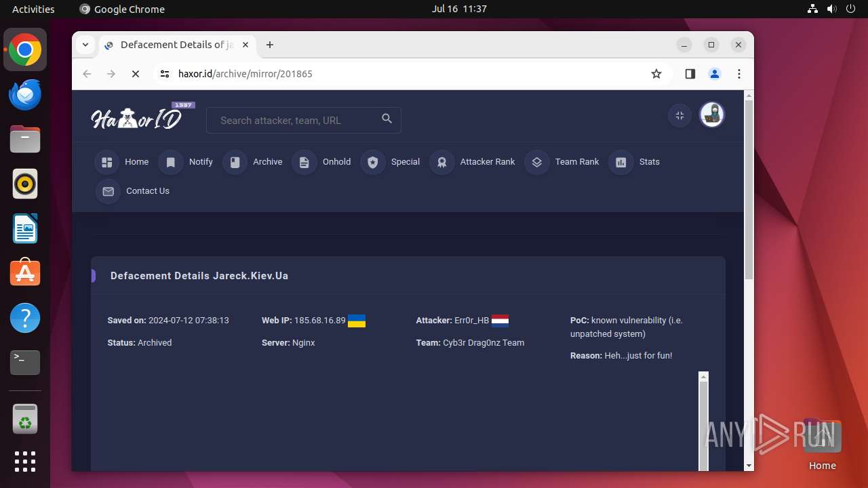Click the Onhold document icon

(304, 162)
